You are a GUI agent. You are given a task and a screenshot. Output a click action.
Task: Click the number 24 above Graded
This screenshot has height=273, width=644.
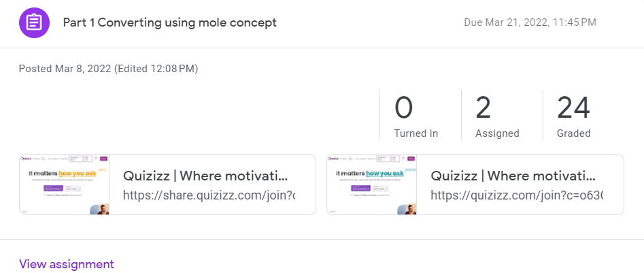(x=573, y=108)
